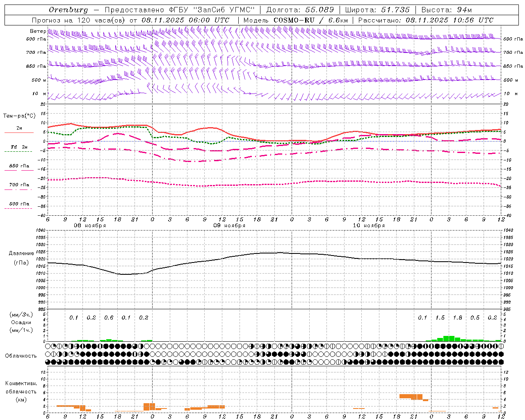This screenshot has width=525, height=420.
Task: Click the -40 value on left temperature axis
Action: (42, 215)
